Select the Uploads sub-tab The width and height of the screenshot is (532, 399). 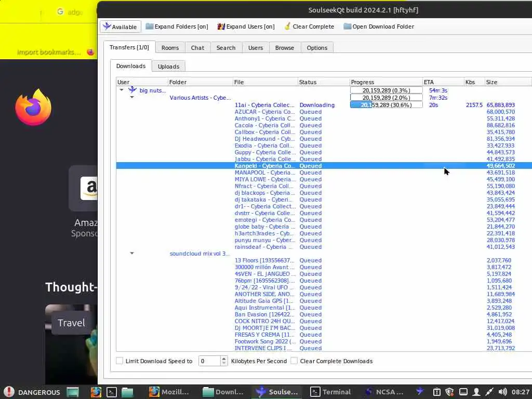(169, 66)
